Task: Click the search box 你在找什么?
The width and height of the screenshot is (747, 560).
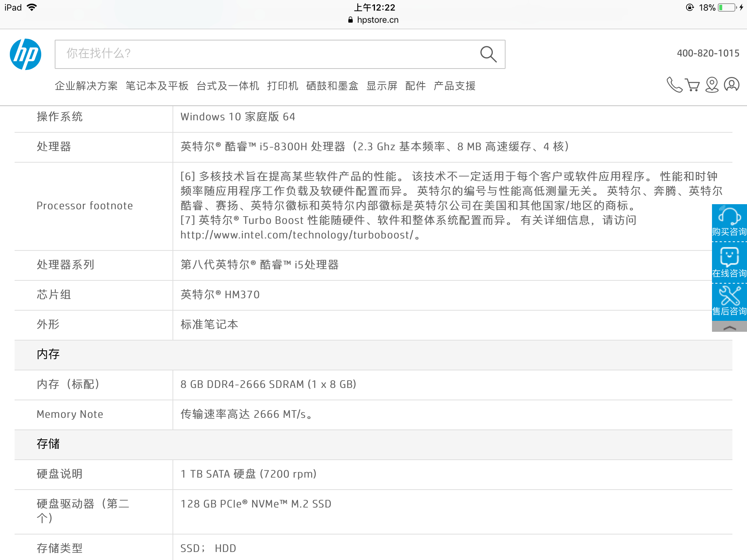Action: 280,54
